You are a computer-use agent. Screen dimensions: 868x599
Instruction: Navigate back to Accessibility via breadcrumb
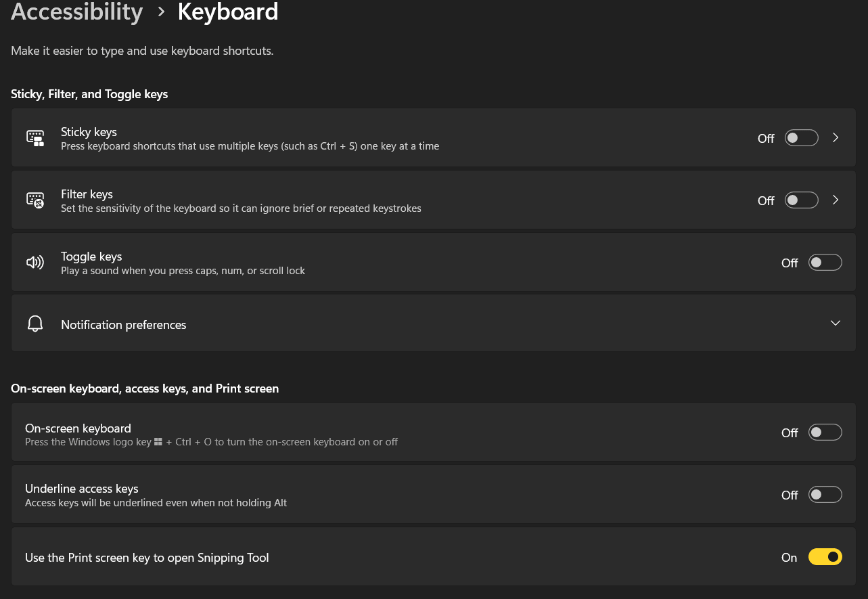click(x=76, y=12)
